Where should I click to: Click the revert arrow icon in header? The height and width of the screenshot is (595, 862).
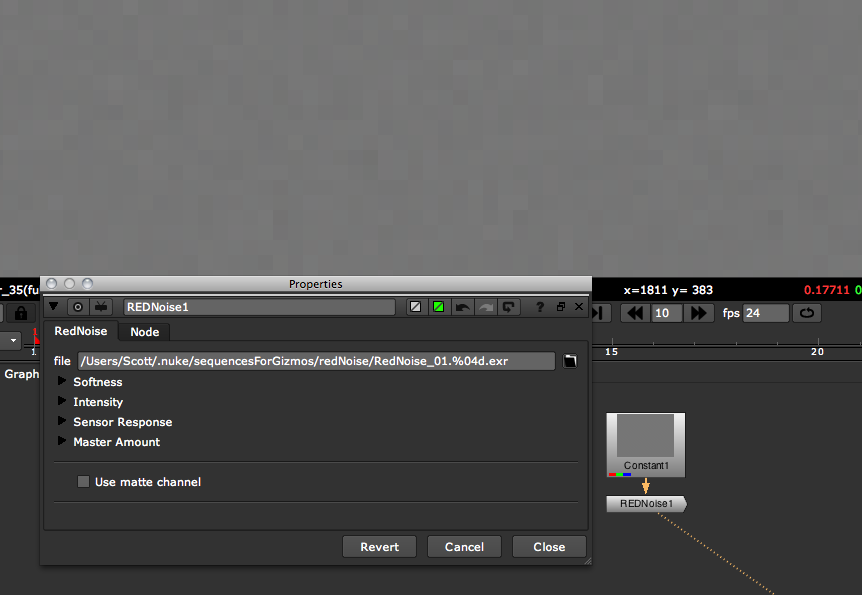tap(509, 307)
